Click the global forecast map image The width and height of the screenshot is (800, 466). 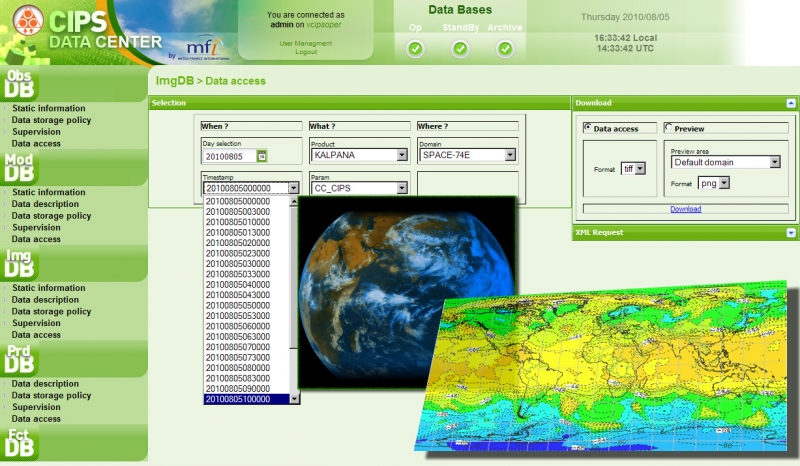pyautogui.click(x=602, y=367)
